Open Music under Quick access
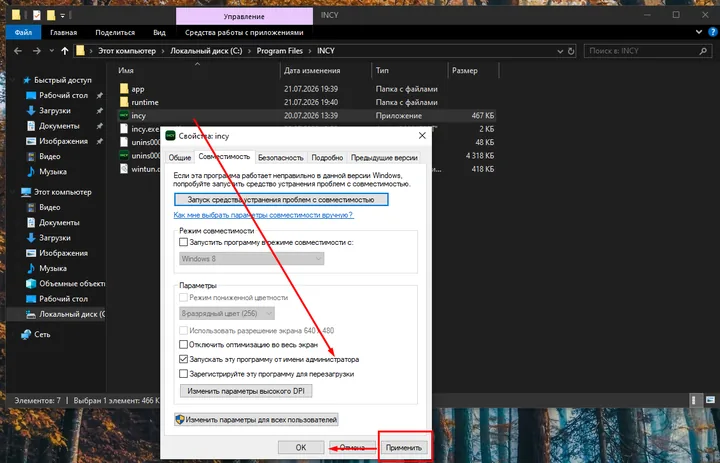The image size is (720, 463). click(53, 171)
